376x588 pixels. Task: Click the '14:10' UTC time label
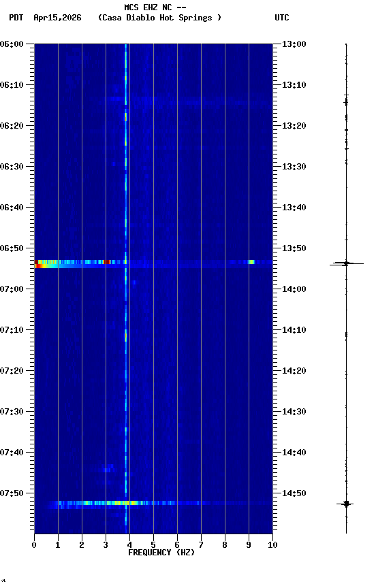coord(294,330)
